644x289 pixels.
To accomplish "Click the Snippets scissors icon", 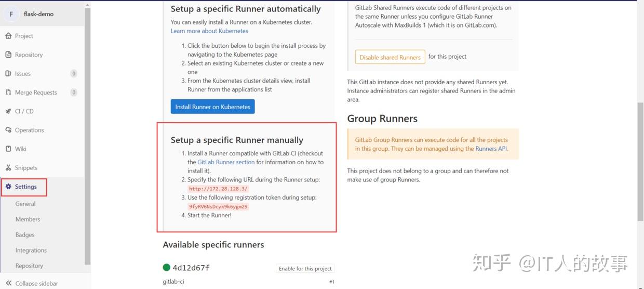I will point(8,167).
